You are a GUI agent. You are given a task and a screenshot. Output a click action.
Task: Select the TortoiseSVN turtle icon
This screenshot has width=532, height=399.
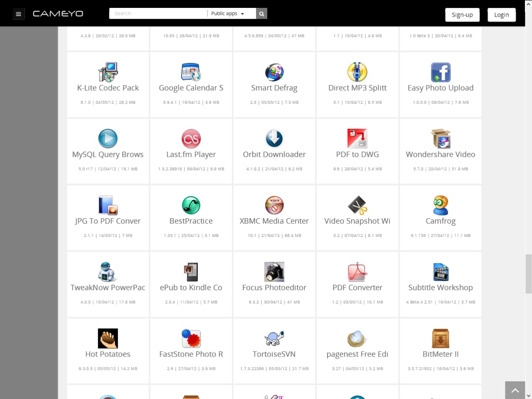[x=274, y=338]
